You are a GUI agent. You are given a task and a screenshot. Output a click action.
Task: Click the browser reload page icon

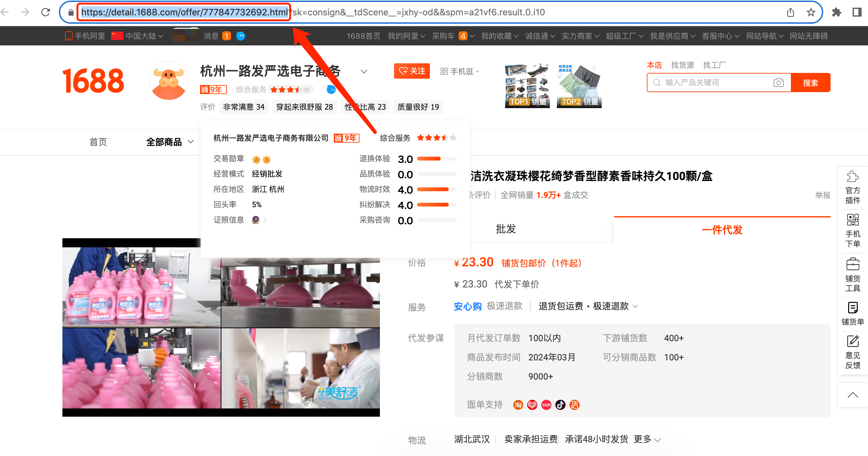point(45,12)
